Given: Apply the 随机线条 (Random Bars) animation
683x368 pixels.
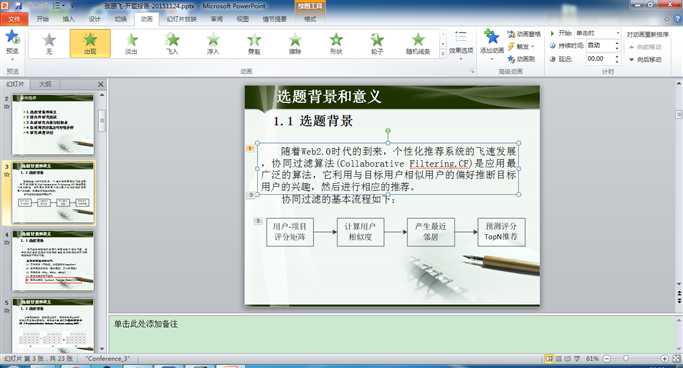Looking at the screenshot, I should 418,43.
